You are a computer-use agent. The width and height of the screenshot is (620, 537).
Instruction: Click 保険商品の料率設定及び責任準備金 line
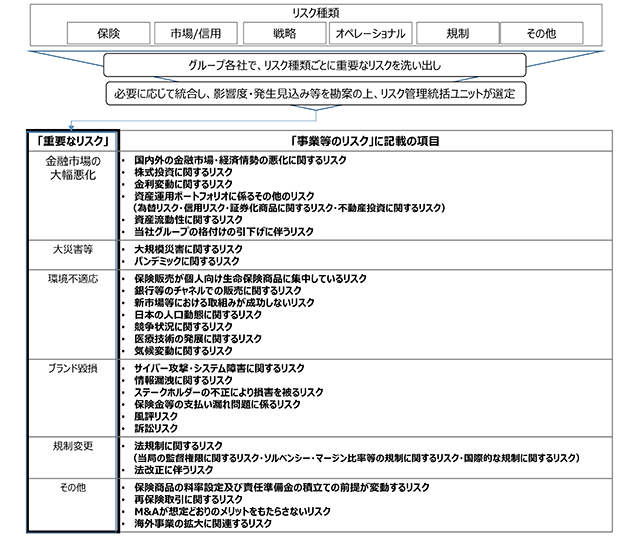point(282,487)
